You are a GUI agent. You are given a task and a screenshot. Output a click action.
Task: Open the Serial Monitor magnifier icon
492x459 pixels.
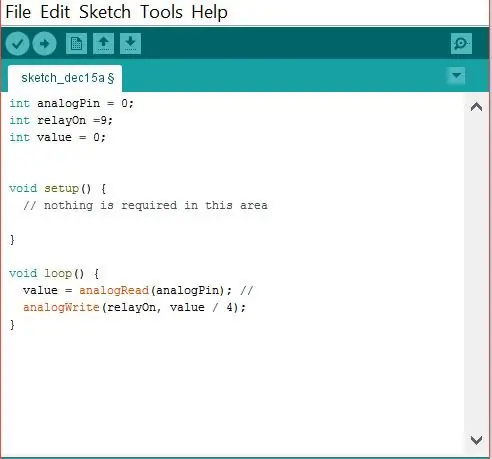[461, 43]
